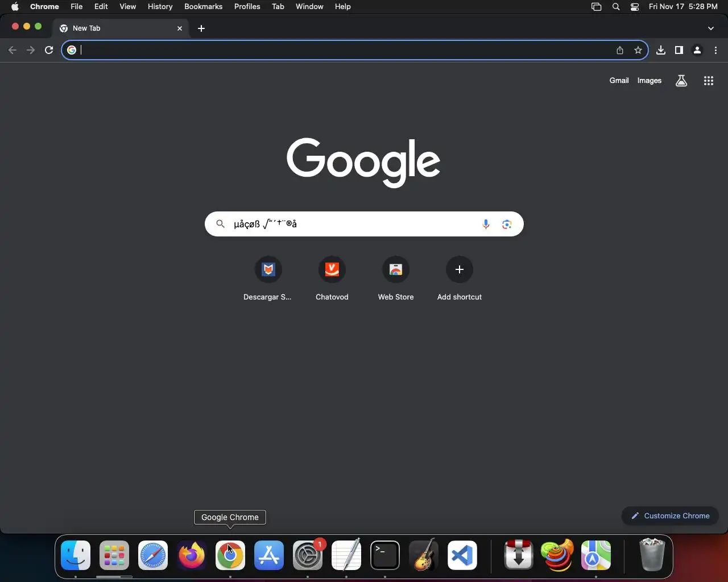The width and height of the screenshot is (728, 582).
Task: Open History menu
Action: pos(160,7)
